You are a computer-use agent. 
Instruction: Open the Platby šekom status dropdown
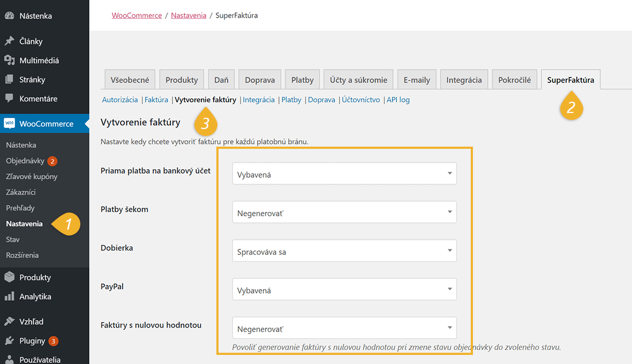pos(344,212)
